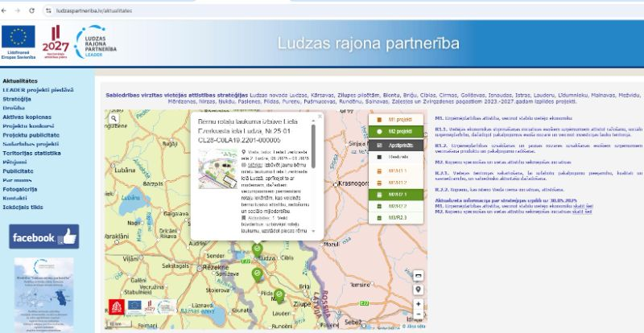The height and width of the screenshot is (333, 644).
Task: Click the green project marker near Ludza
Action: pos(257,249)
